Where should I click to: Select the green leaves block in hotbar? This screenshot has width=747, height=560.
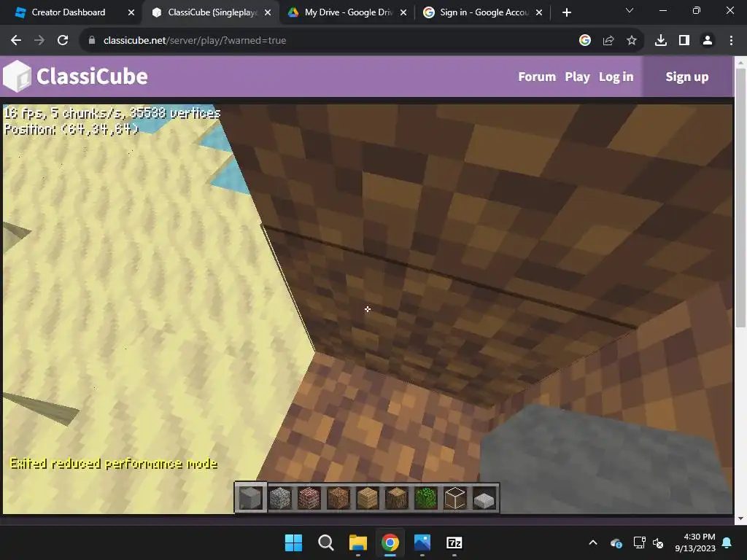[425, 499]
